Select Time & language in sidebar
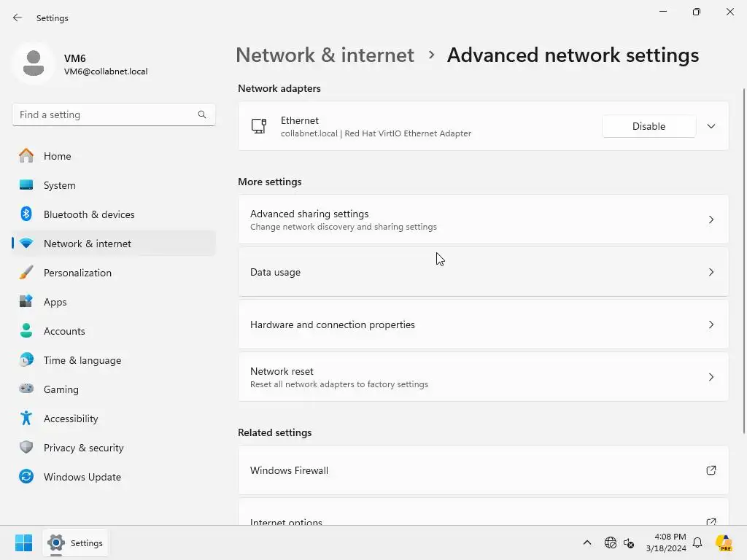747x560 pixels. (82, 360)
